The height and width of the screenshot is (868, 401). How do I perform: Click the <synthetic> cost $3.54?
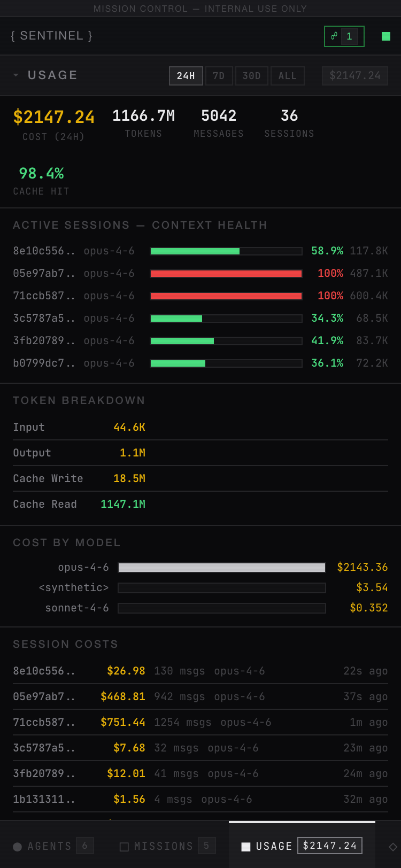pyautogui.click(x=372, y=588)
